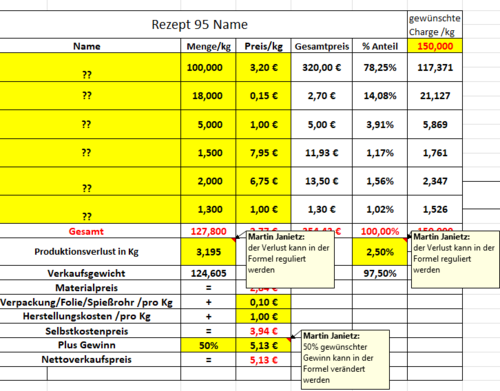This screenshot has height=391, width=500.
Task: Select the price cell 6,75 €
Action: (x=263, y=181)
